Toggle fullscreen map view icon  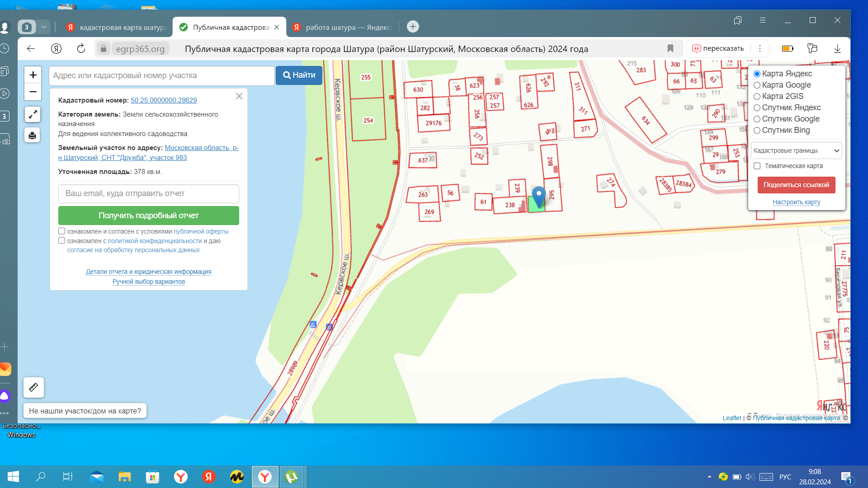coord(33,115)
